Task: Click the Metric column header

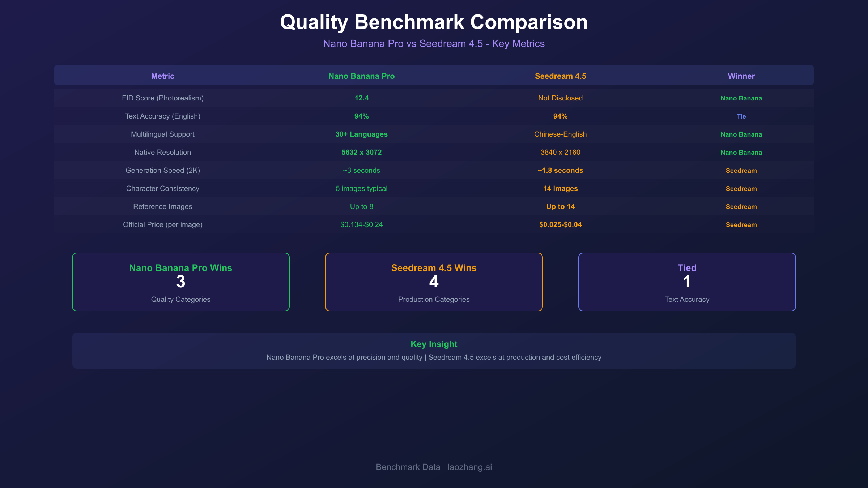Action: (162, 76)
